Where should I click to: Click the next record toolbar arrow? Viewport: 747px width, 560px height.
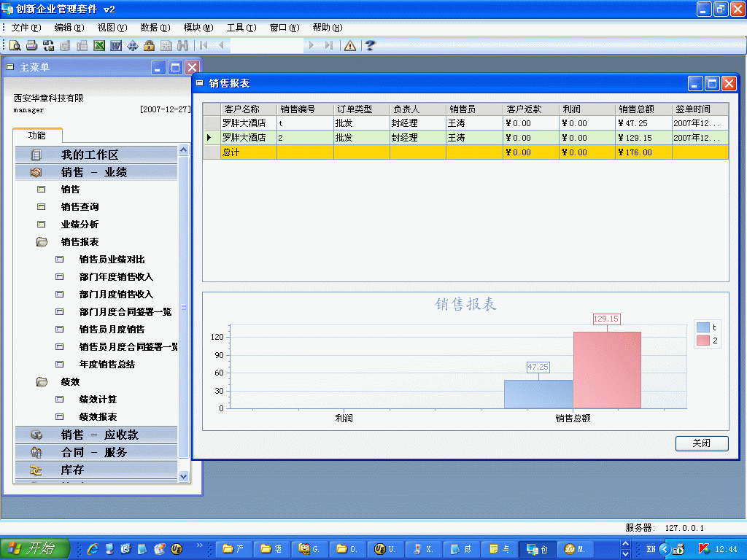tap(311, 45)
